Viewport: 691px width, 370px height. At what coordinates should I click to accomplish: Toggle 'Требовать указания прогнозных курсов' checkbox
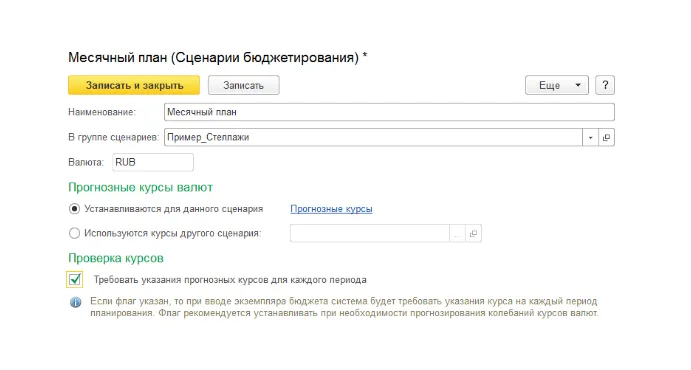pyautogui.click(x=74, y=279)
